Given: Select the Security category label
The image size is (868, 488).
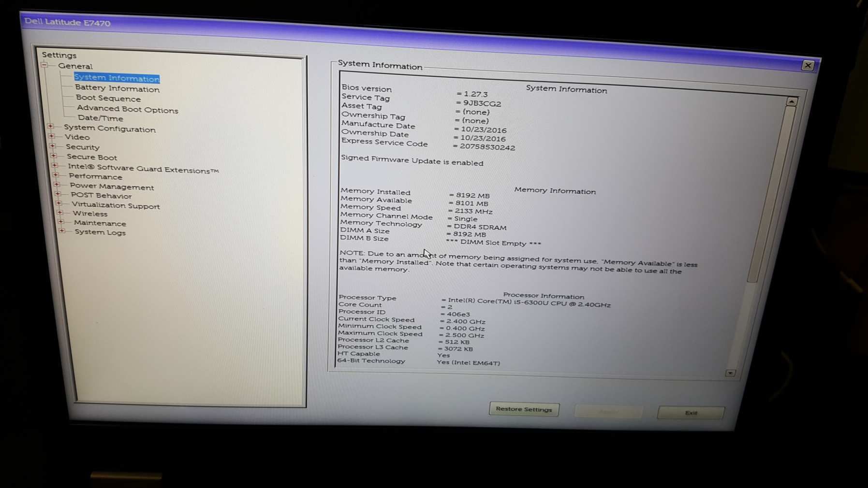Looking at the screenshot, I should point(83,147).
